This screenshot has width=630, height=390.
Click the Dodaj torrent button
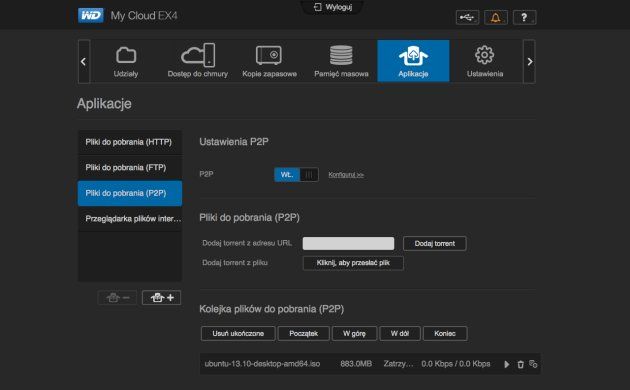435,243
